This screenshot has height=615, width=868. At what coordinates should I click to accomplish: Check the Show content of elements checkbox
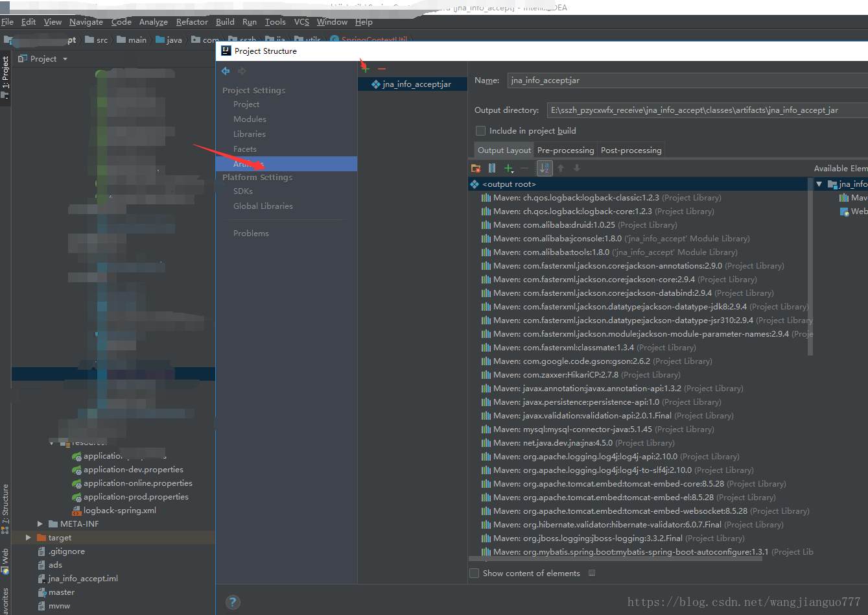(474, 573)
